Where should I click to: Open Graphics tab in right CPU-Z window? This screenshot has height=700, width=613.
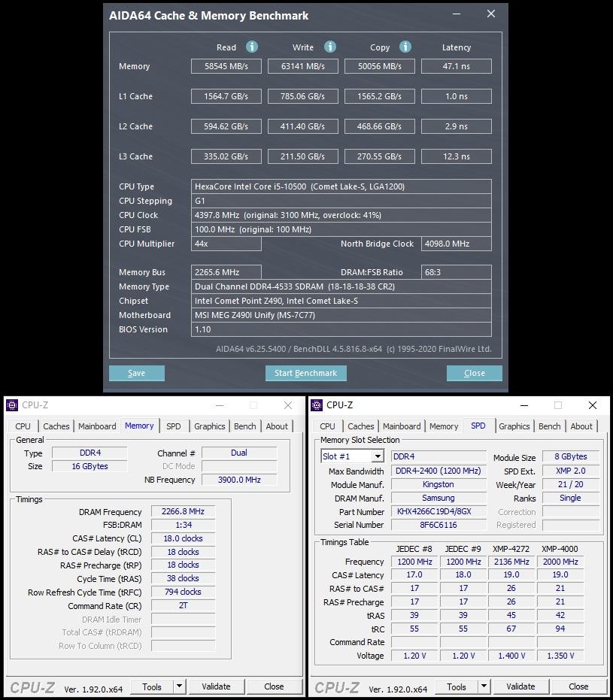pyautogui.click(x=514, y=426)
